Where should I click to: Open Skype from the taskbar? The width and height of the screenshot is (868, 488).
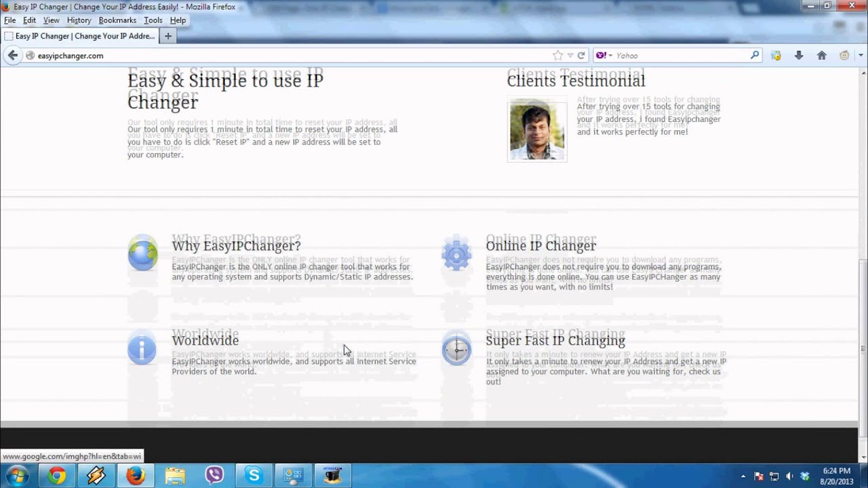[254, 476]
